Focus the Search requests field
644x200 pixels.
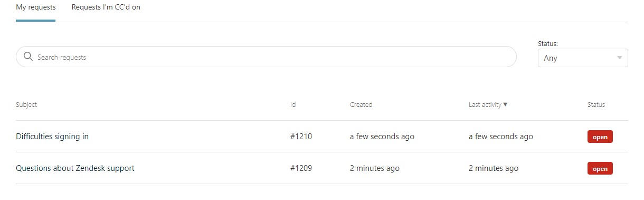pyautogui.click(x=266, y=57)
